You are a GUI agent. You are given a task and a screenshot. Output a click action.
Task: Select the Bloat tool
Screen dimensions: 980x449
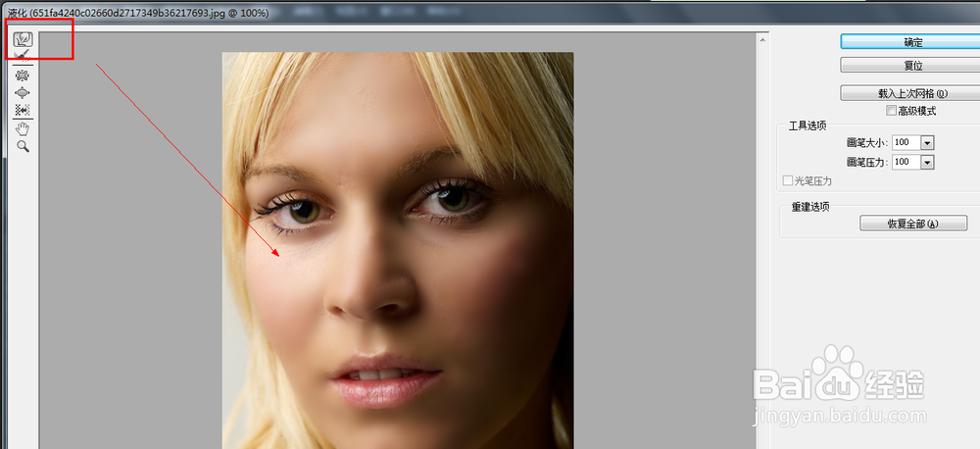pyautogui.click(x=24, y=92)
